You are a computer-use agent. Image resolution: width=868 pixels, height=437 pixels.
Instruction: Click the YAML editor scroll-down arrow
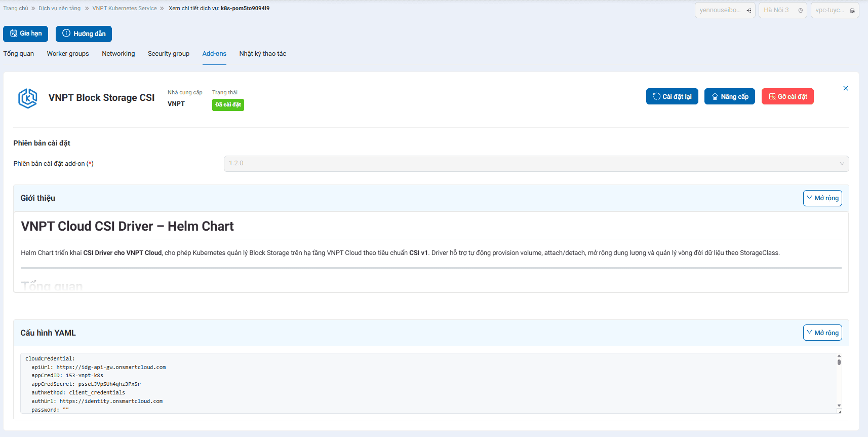[x=839, y=406]
